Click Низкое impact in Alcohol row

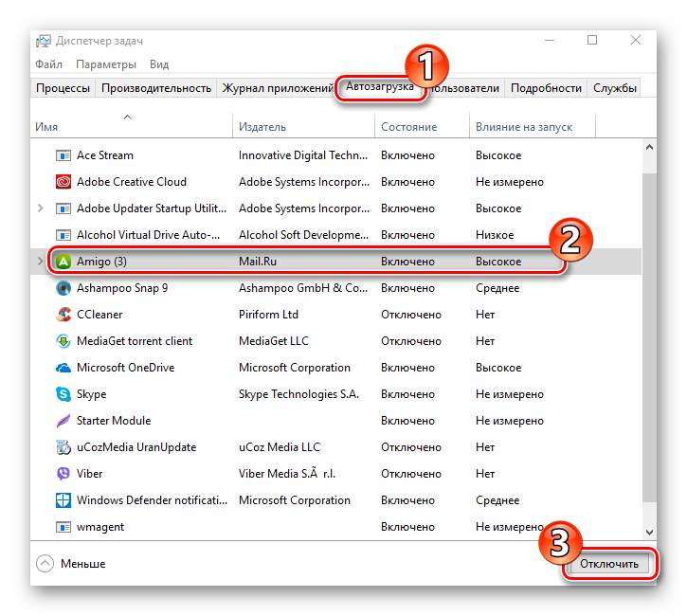tap(495, 235)
